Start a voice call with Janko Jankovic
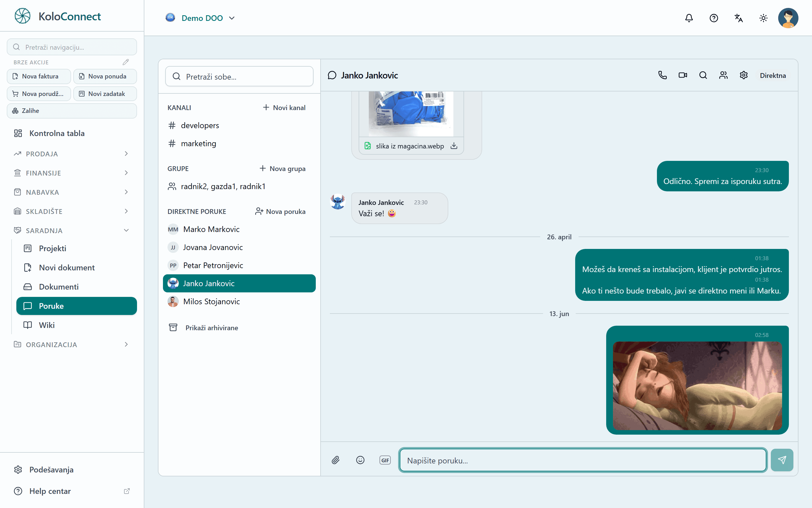 point(662,75)
